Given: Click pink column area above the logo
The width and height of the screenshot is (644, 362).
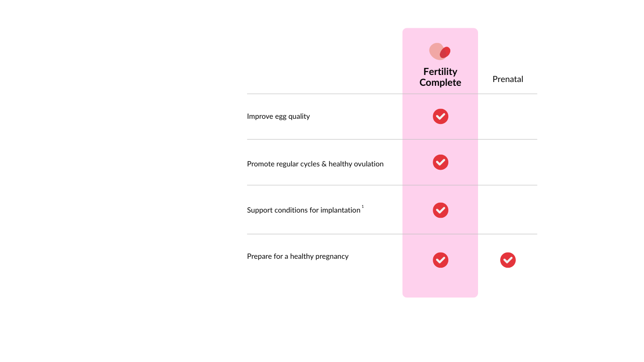Looking at the screenshot, I should [440, 35].
